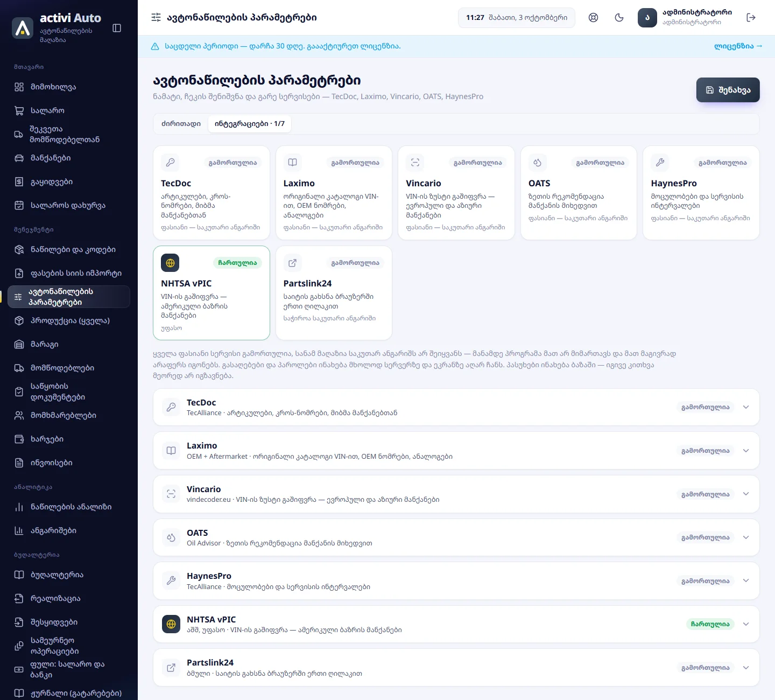The image size is (775, 700).
Task: Expand the HaynesPro row chevron
Action: tap(746, 580)
